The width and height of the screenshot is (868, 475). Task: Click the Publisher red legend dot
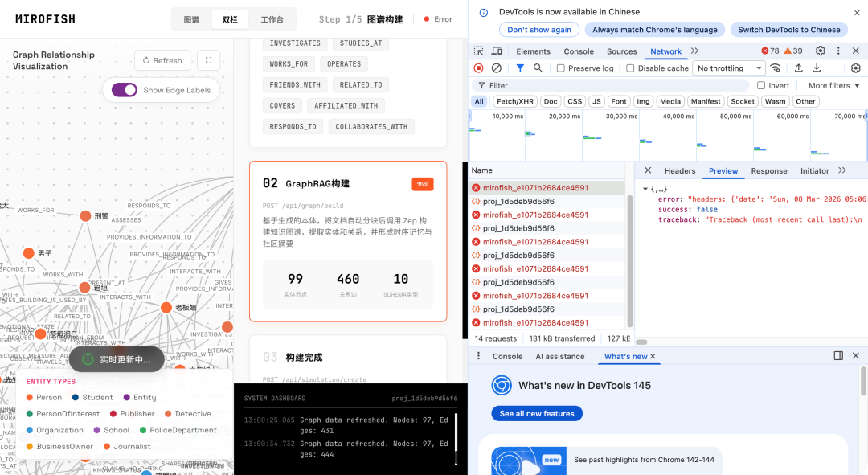(113, 414)
